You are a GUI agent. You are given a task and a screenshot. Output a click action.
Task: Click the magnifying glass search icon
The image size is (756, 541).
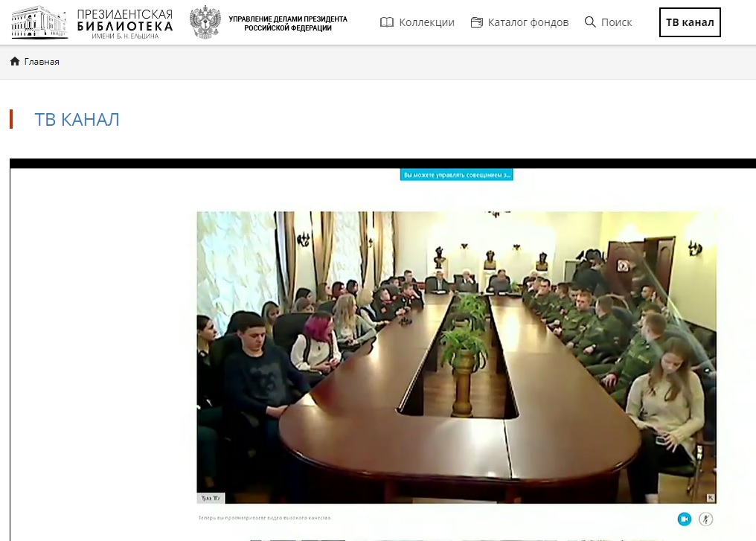(590, 22)
